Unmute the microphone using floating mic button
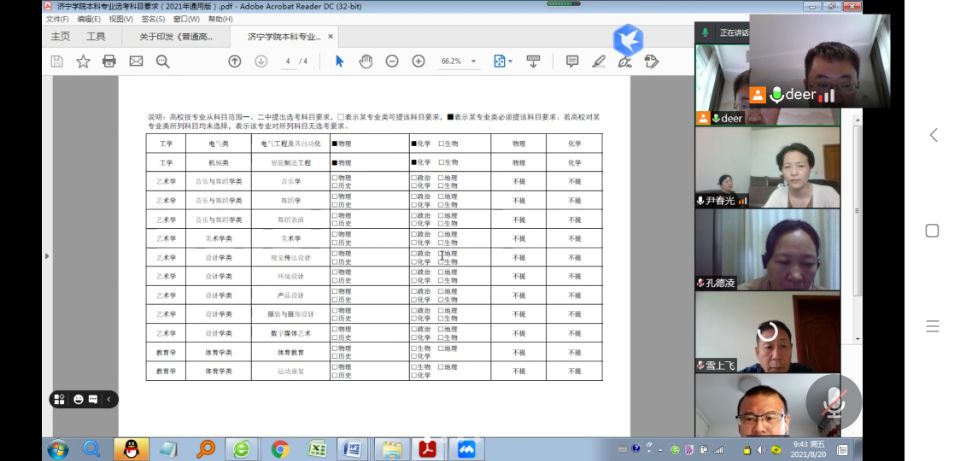The image size is (960, 461). point(833,402)
